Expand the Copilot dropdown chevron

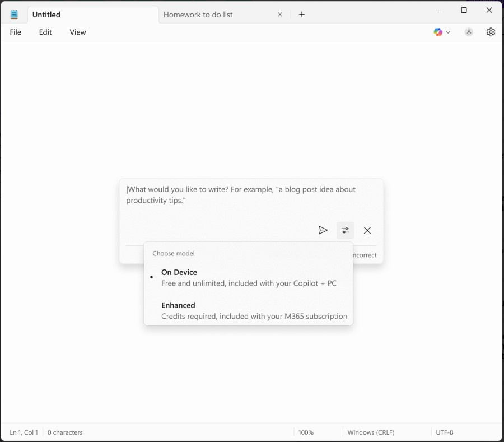coord(448,32)
